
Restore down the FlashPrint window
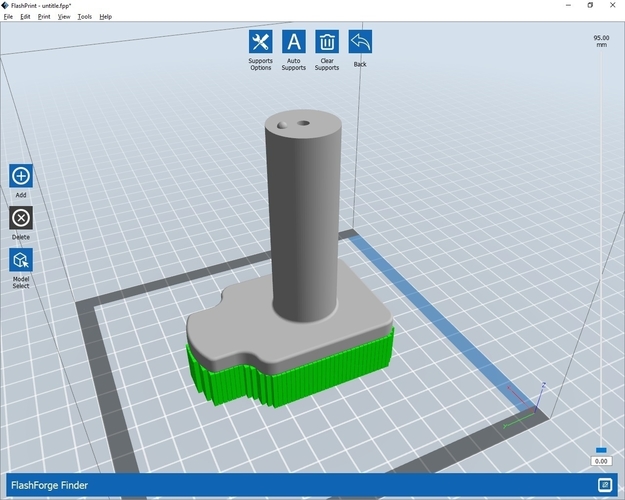click(x=590, y=5)
